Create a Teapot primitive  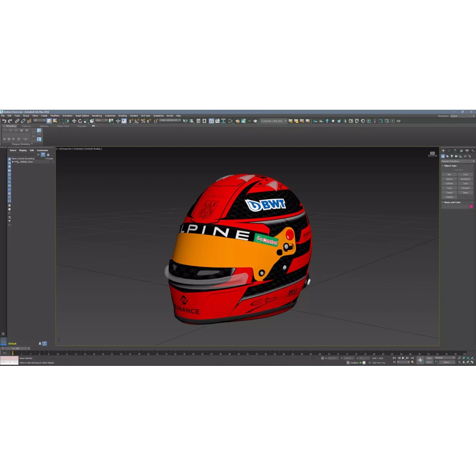click(449, 193)
